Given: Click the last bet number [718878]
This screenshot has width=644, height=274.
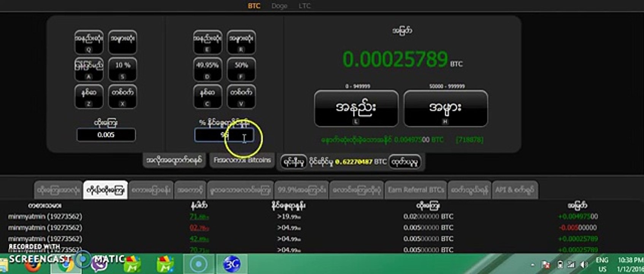Looking at the screenshot, I should click(x=470, y=140).
